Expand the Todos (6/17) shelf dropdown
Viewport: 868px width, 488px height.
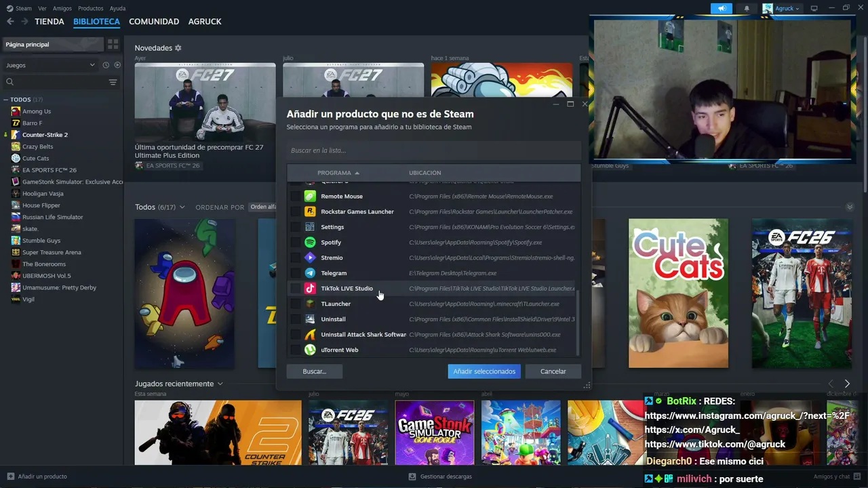click(182, 207)
